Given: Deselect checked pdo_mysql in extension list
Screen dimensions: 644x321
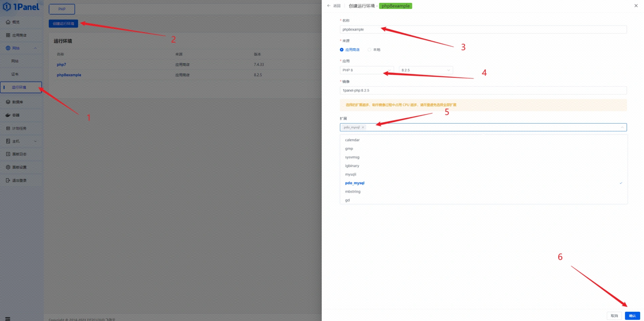Looking at the screenshot, I should 355,183.
